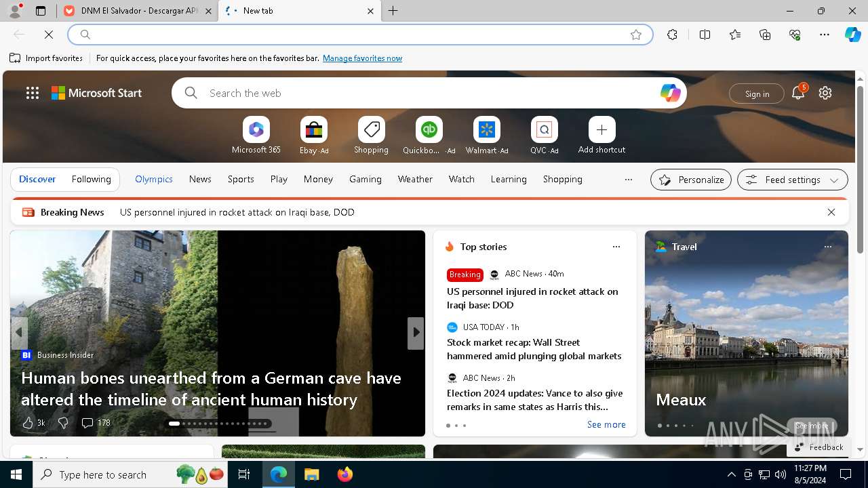Viewport: 868px width, 488px height.
Task: Switch to the Following tab
Action: [x=91, y=179]
